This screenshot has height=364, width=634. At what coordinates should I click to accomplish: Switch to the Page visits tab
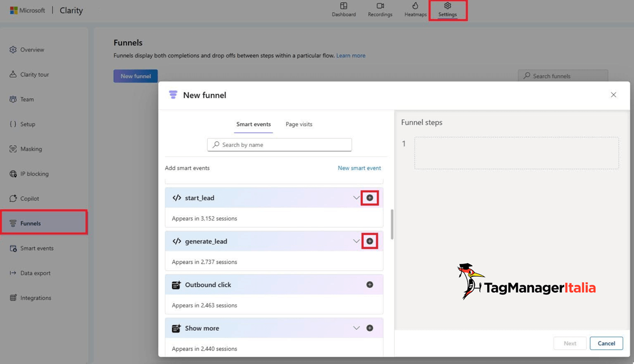tap(299, 124)
